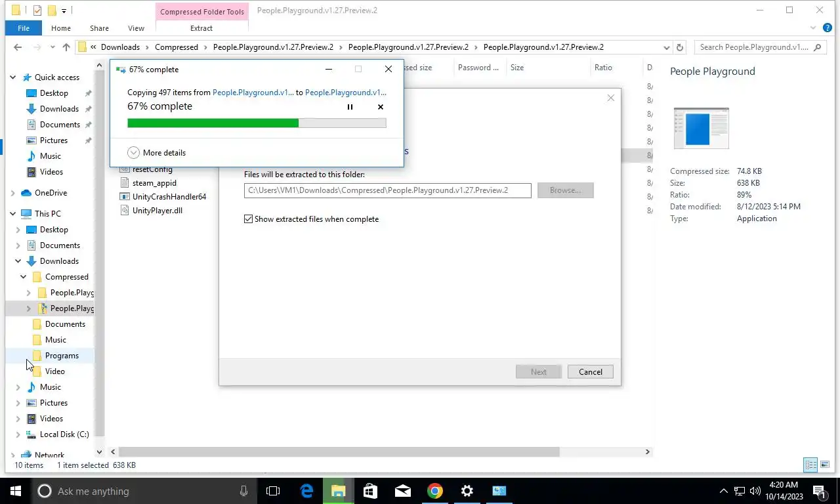The image size is (840, 504).
Task: Click the network tray icon
Action: [x=740, y=491]
